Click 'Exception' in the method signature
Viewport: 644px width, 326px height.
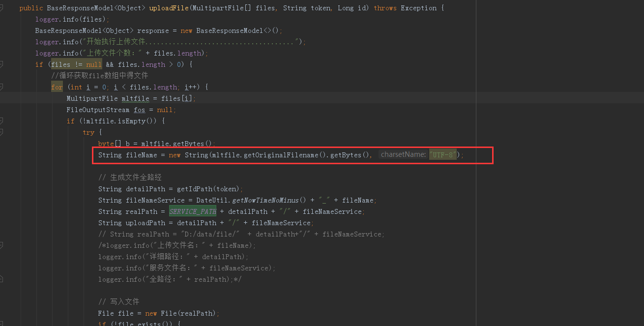[418, 8]
